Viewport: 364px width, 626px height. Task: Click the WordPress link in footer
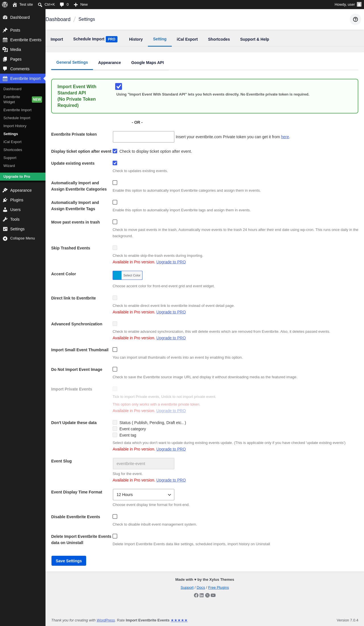pyautogui.click(x=106, y=620)
